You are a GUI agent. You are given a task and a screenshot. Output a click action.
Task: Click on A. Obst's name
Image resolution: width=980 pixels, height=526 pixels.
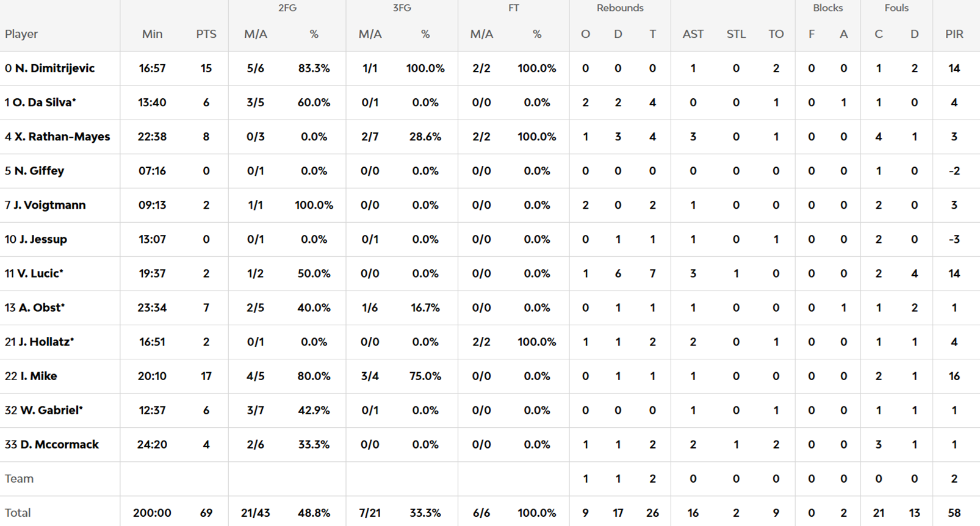(x=41, y=308)
